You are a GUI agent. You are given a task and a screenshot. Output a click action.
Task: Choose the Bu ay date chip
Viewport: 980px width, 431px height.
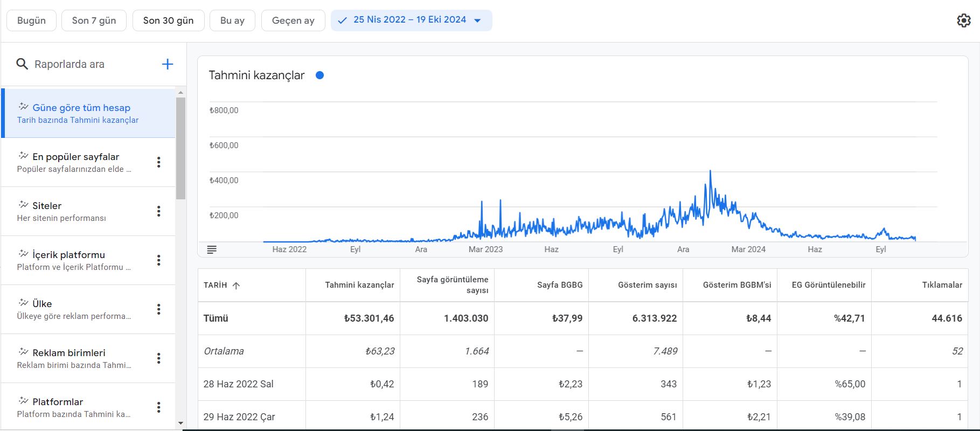pyautogui.click(x=232, y=20)
